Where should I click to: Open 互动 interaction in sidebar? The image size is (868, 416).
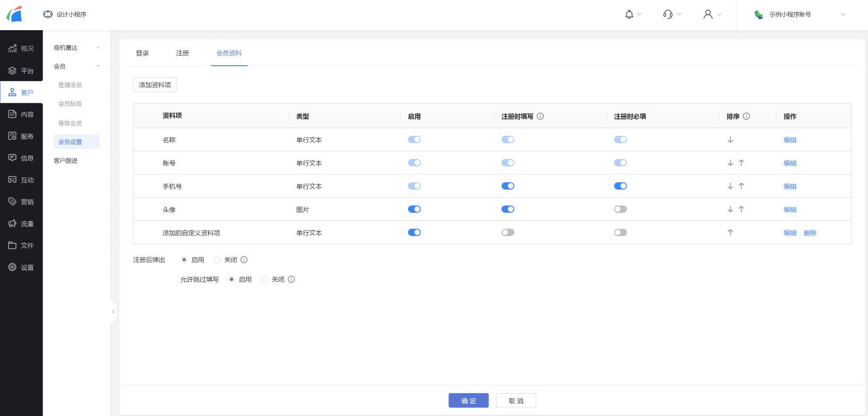[x=21, y=180]
